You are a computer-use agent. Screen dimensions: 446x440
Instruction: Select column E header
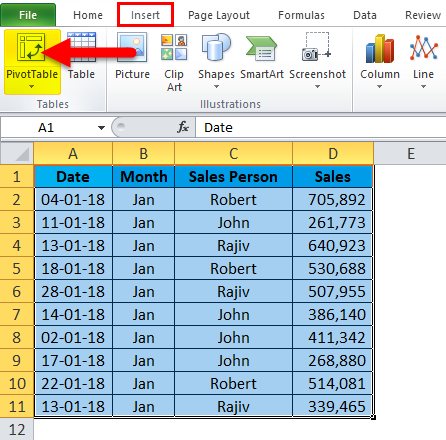[x=411, y=154]
